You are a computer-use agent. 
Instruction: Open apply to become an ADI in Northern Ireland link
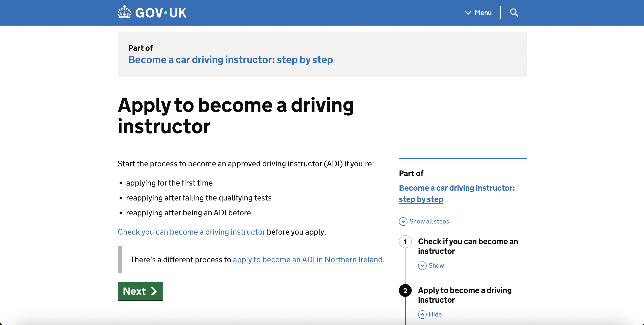pyautogui.click(x=308, y=260)
